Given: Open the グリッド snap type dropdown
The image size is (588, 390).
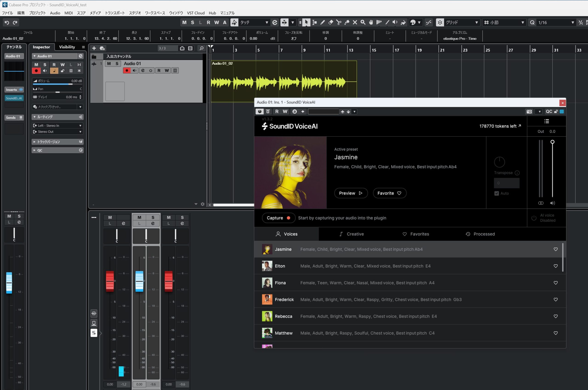Looking at the screenshot, I should [462, 22].
